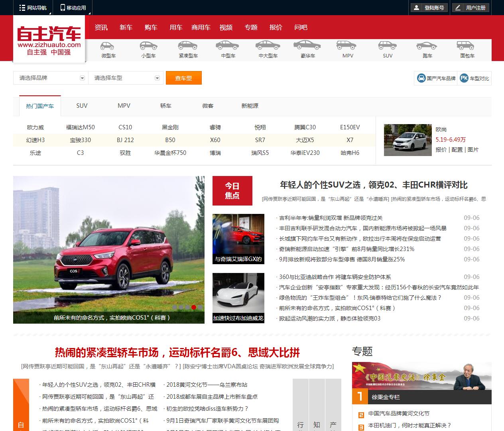
Task: Open the 与奇瑞艾瑞泽GX的 thumbnail
Action: [238, 239]
